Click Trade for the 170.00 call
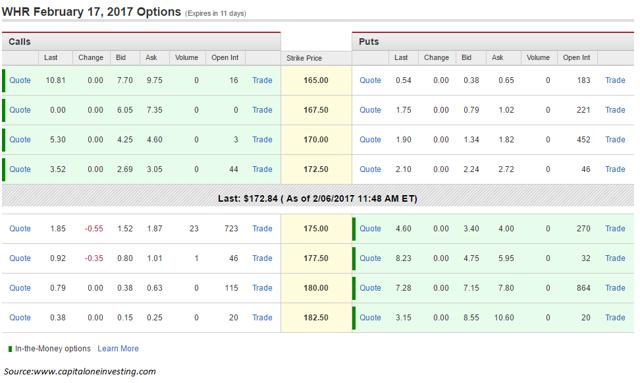The image size is (640, 383). click(262, 140)
